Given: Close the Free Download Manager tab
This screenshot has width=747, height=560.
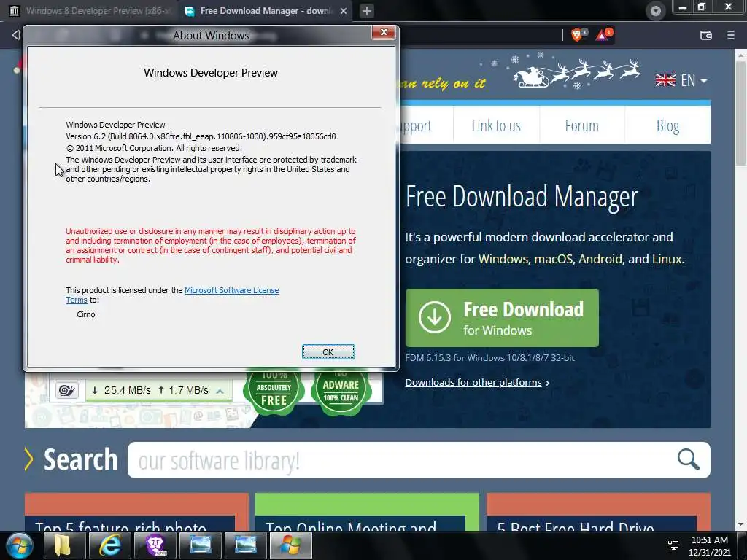Looking at the screenshot, I should [x=344, y=11].
